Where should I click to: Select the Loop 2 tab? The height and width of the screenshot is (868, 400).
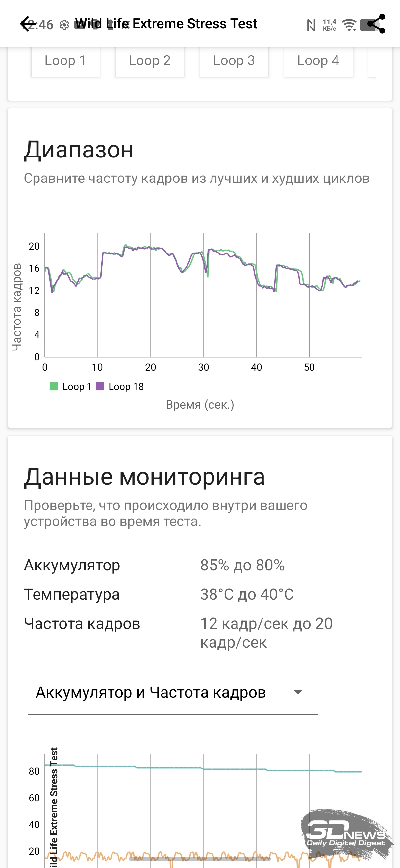point(150,61)
